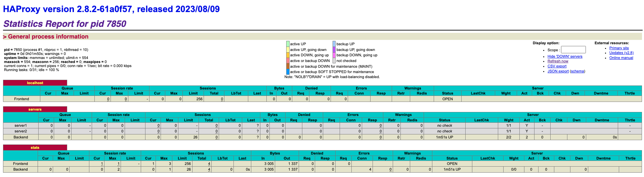Click the NOLB/DRAIN note below the legend

[x=332, y=77]
